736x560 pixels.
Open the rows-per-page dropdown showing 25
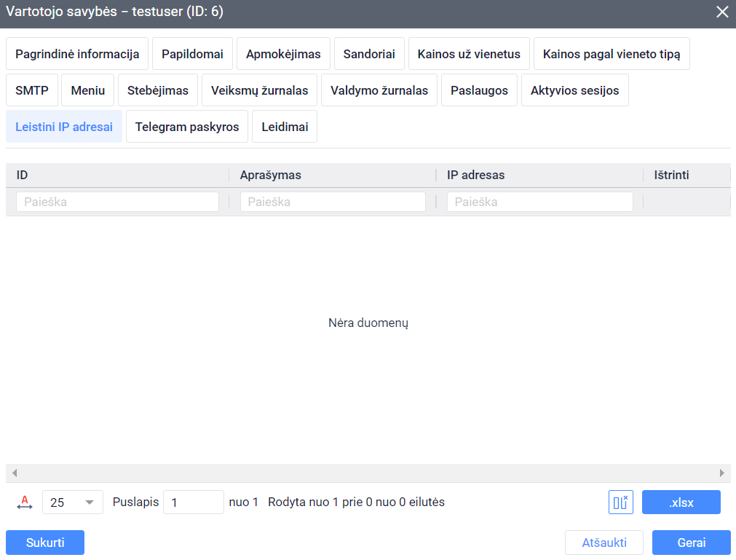coord(73,502)
